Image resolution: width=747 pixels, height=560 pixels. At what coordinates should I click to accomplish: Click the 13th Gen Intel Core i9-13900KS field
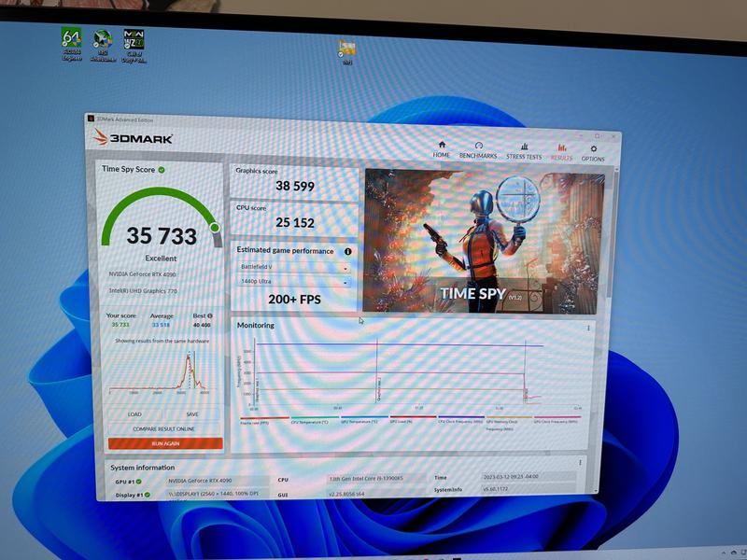tap(374, 479)
